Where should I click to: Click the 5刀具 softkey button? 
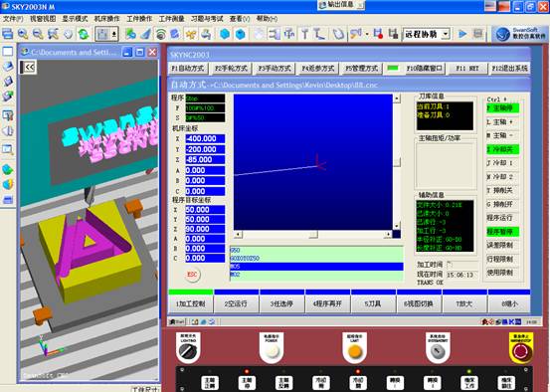(x=373, y=303)
